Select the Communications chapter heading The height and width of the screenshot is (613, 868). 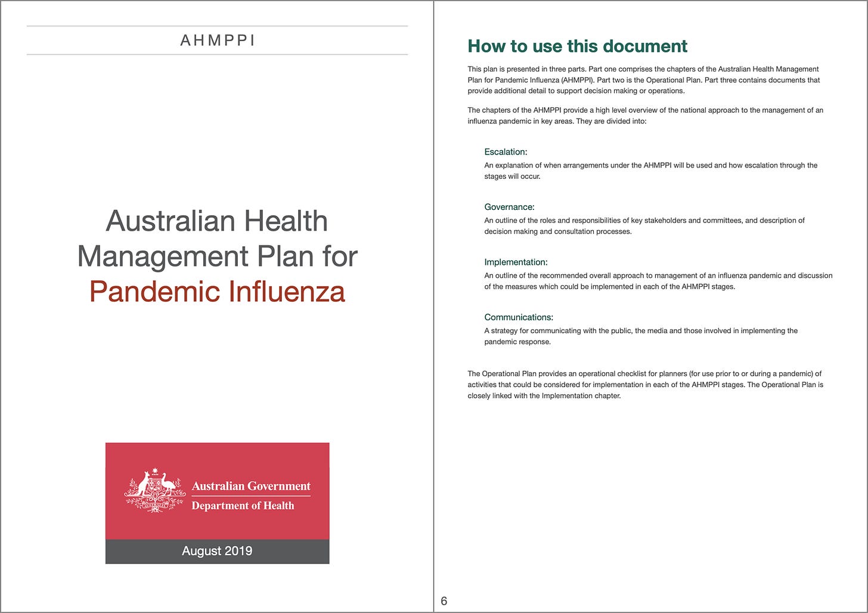tap(518, 317)
